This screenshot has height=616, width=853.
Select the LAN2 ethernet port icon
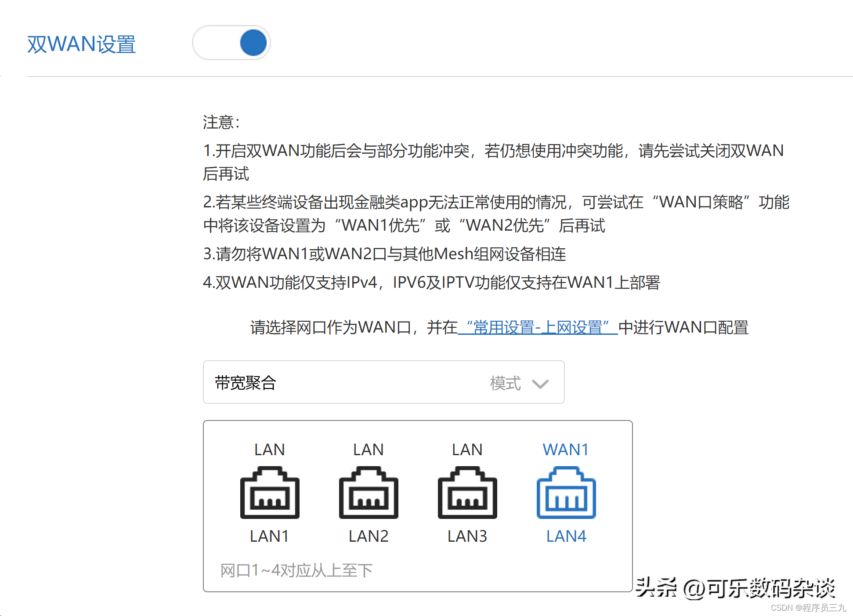click(x=369, y=493)
